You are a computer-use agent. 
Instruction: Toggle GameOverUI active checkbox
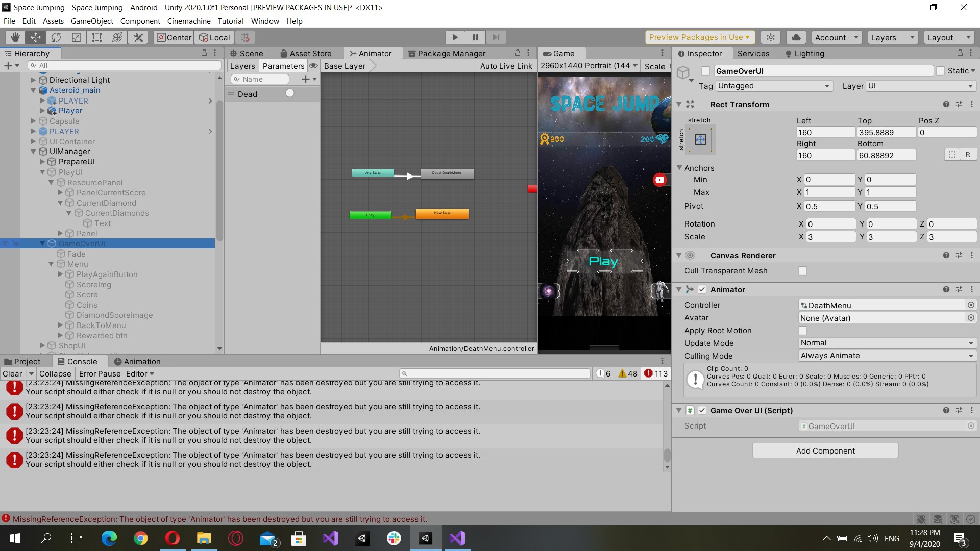705,71
